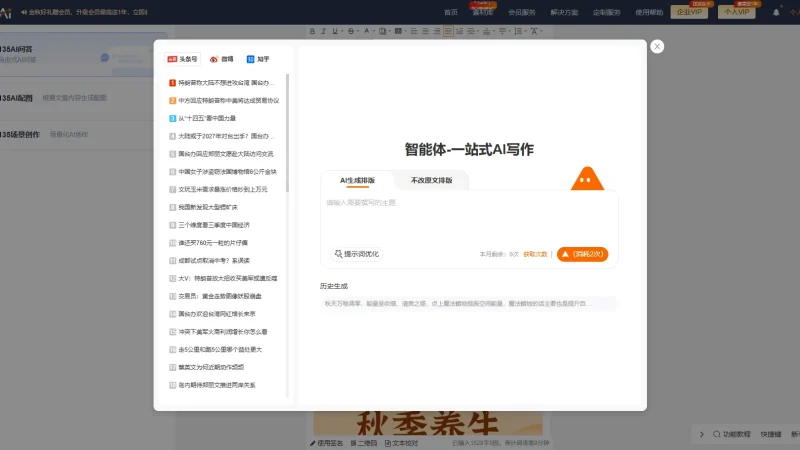Screen dimensions: 800x450
Task: Close the AI writing dialog
Action: [x=657, y=46]
